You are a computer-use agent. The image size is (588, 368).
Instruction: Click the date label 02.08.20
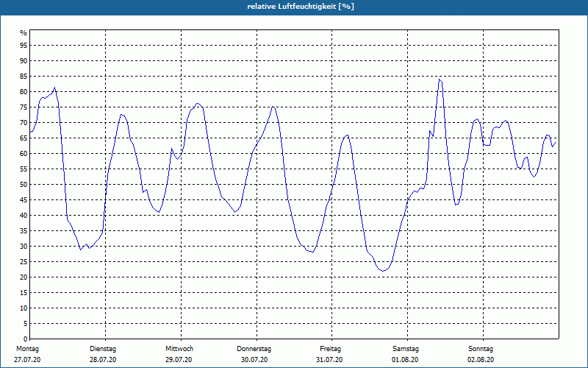pos(481,360)
